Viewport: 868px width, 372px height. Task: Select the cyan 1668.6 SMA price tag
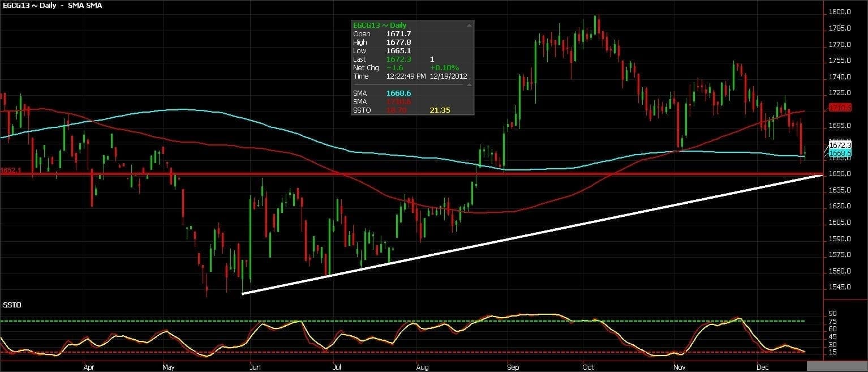(840, 153)
